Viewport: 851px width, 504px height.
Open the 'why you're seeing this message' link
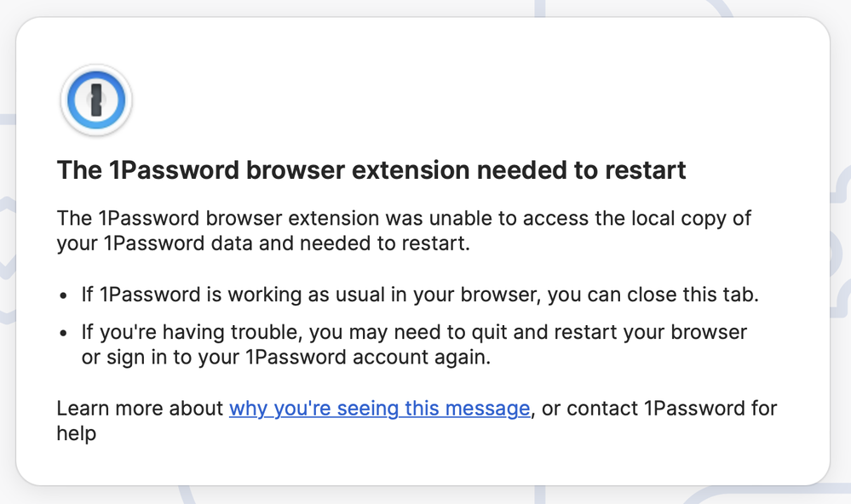(379, 408)
